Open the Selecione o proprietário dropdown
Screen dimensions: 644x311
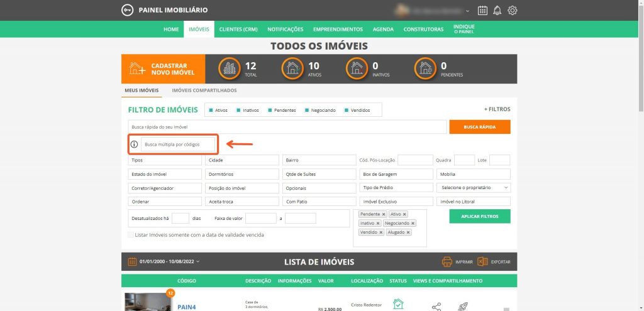coord(473,188)
